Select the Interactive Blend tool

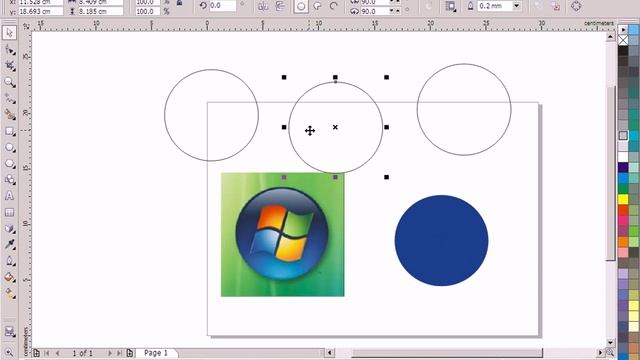pos(9,229)
